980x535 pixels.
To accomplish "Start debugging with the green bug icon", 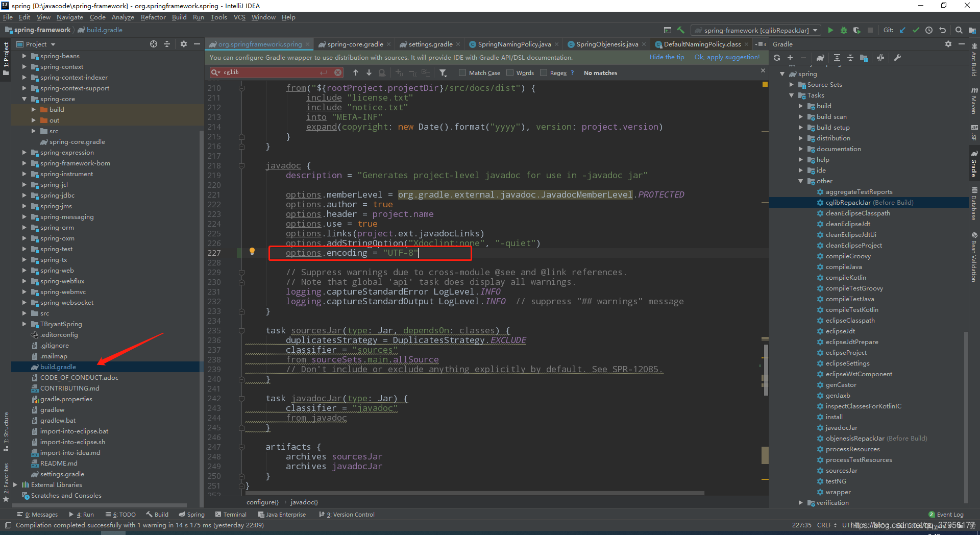I will pyautogui.click(x=844, y=30).
